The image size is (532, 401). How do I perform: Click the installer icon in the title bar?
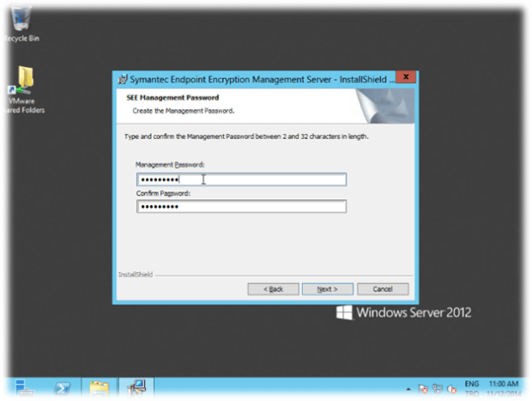123,78
